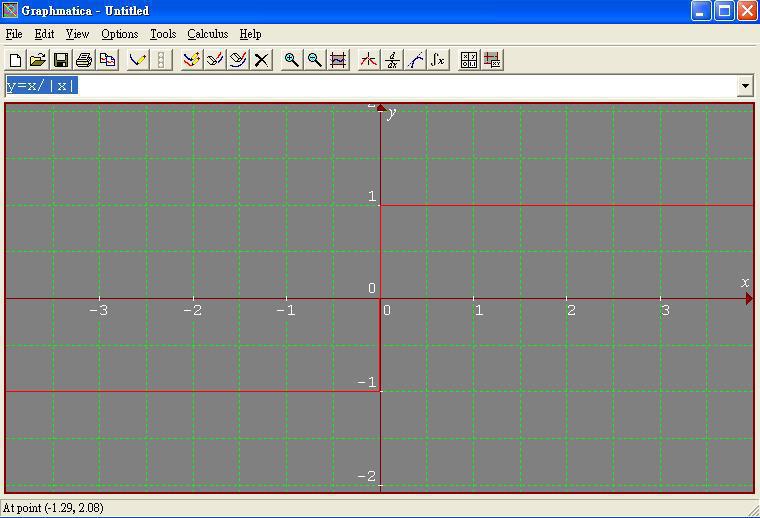Print the current graph
This screenshot has width=760, height=518.
click(x=84, y=60)
